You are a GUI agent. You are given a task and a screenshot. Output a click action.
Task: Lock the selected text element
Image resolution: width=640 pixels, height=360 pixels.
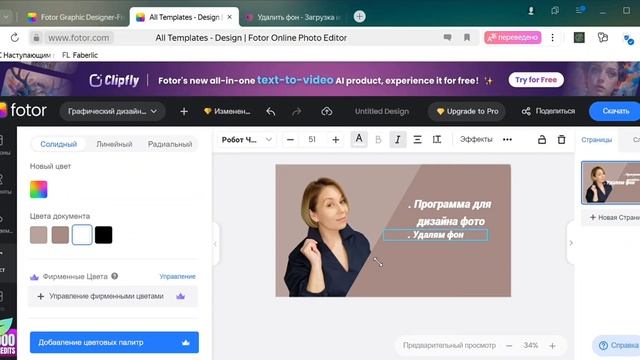click(x=542, y=140)
